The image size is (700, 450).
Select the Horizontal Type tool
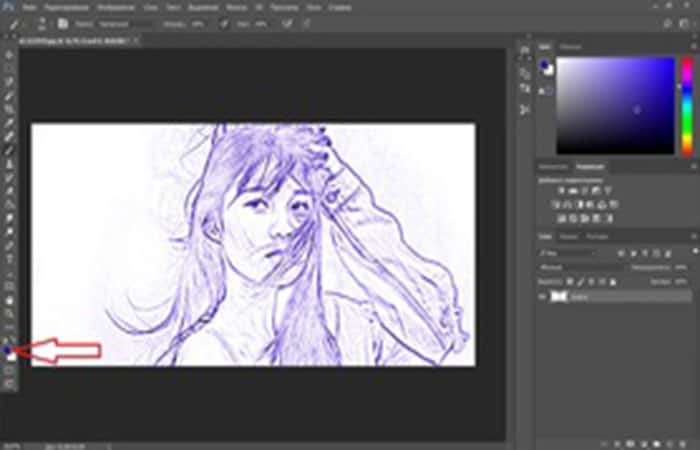click(x=9, y=259)
